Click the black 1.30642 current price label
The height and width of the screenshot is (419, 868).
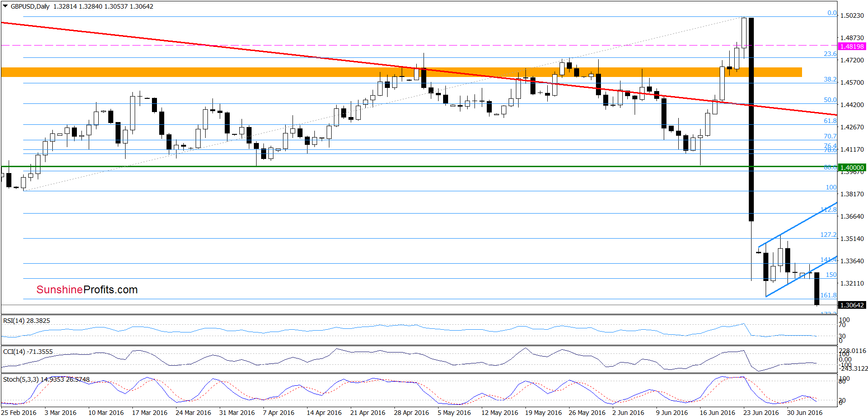point(852,305)
